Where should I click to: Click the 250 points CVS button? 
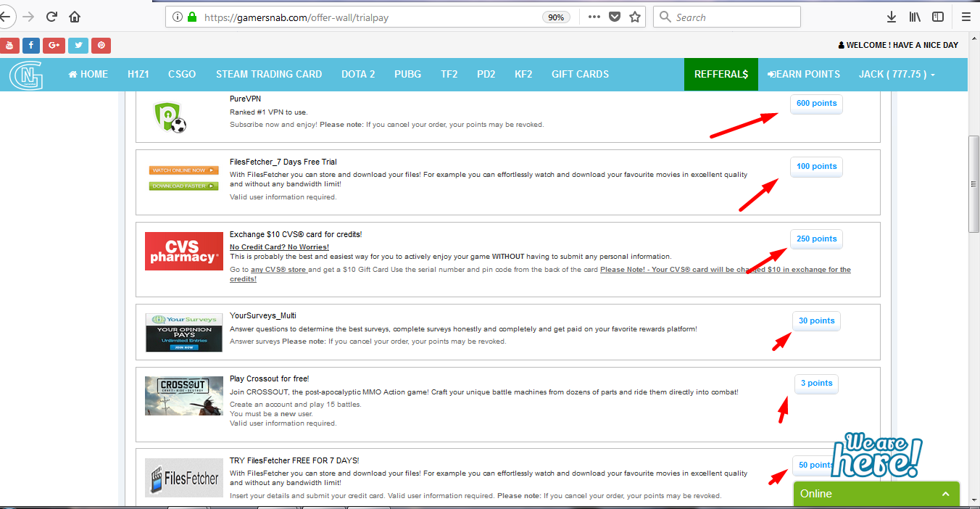click(x=816, y=239)
